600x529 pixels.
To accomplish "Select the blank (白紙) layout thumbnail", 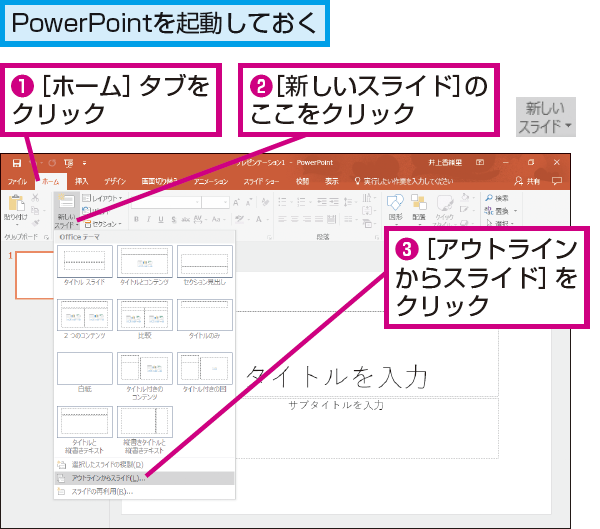I will [x=85, y=369].
